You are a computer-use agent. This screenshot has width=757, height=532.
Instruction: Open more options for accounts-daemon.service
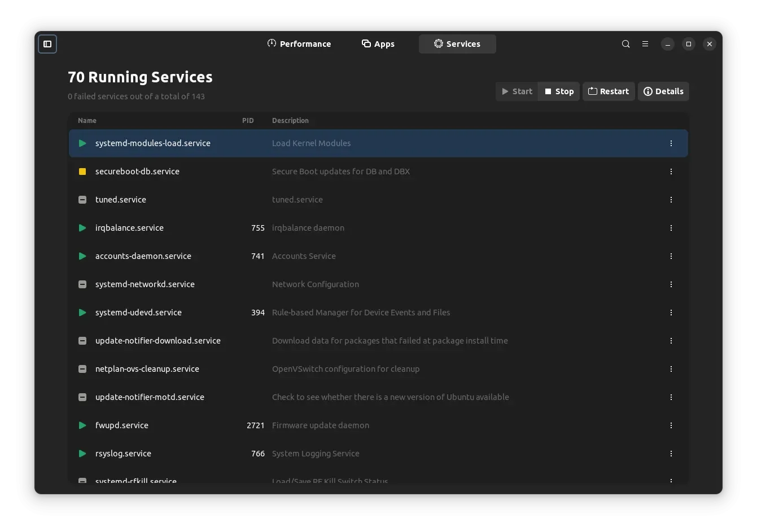tap(671, 256)
